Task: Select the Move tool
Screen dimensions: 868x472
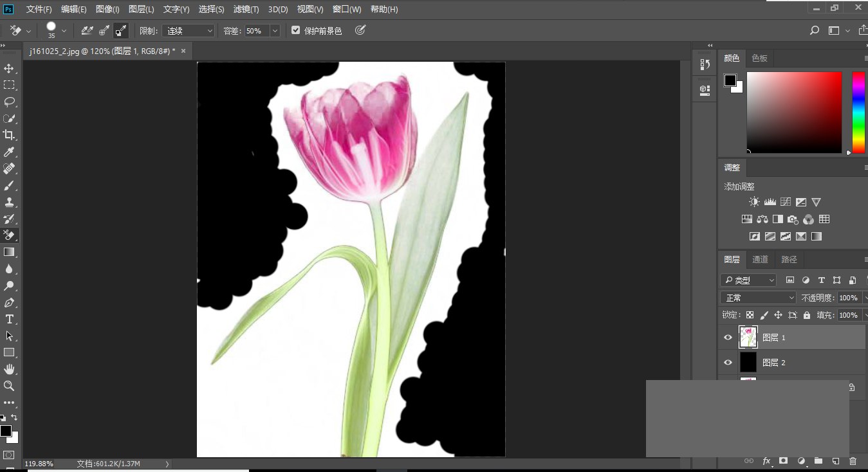Action: point(9,68)
